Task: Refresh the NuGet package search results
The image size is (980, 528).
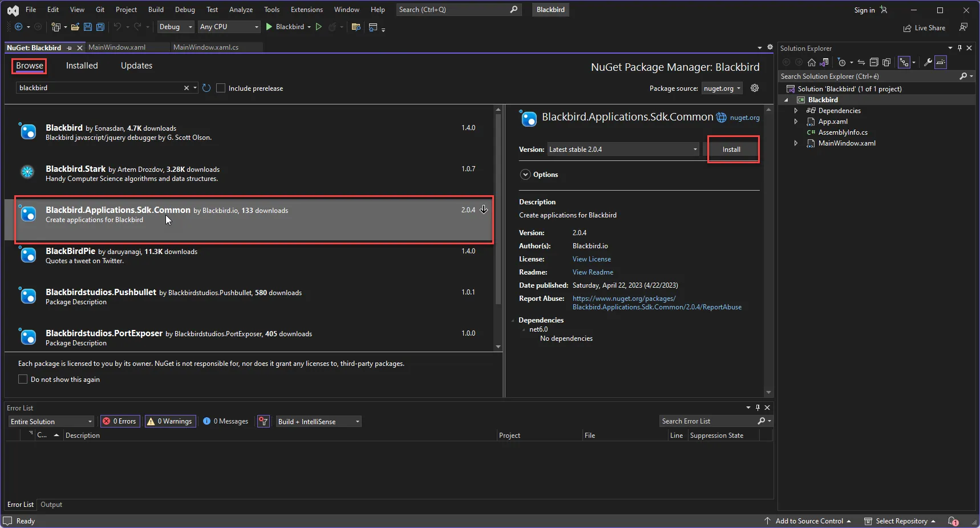Action: coord(206,88)
